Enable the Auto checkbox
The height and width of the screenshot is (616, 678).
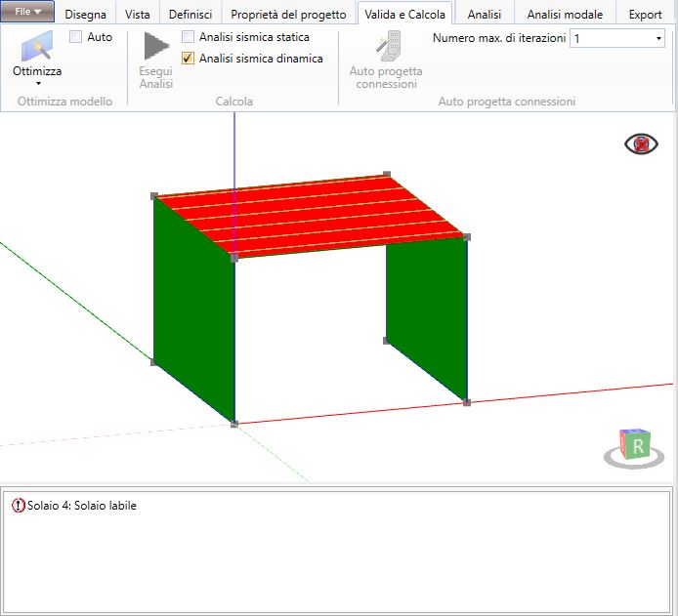tap(75, 37)
